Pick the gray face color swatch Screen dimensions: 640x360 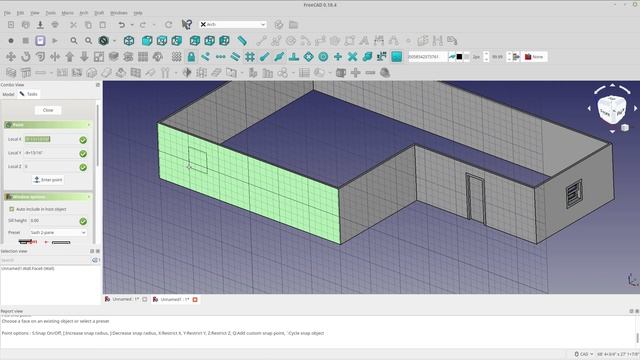coord(467,57)
